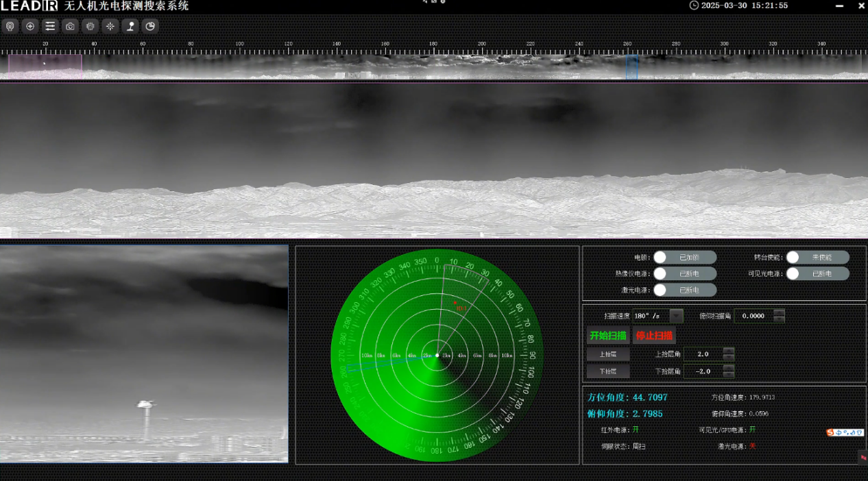Click the date time 2025-03-30 15:21:55
The height and width of the screenshot is (481, 868).
pos(745,5)
